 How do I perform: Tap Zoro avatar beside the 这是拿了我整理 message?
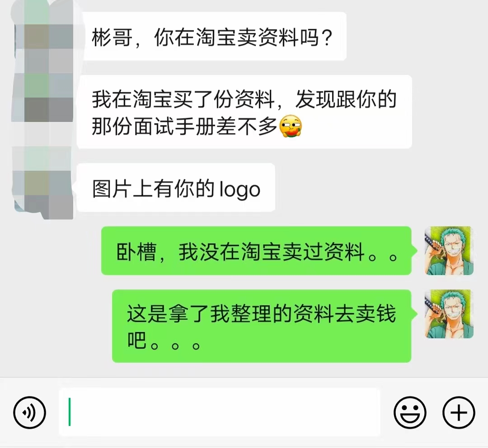tap(449, 314)
